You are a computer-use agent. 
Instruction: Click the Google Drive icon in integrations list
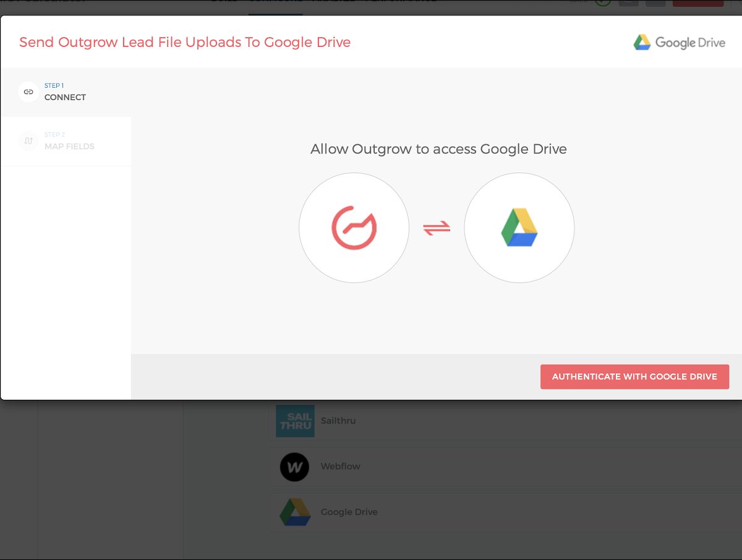pyautogui.click(x=295, y=512)
